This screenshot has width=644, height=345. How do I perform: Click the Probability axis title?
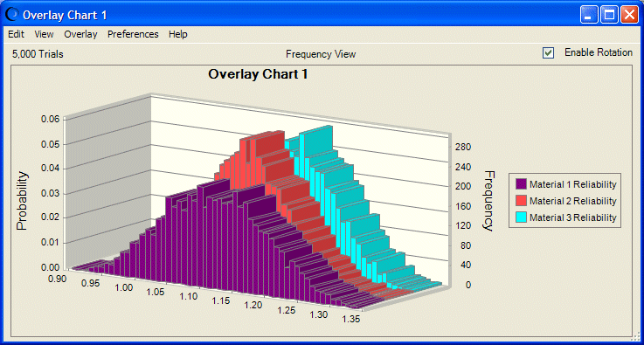tap(22, 200)
